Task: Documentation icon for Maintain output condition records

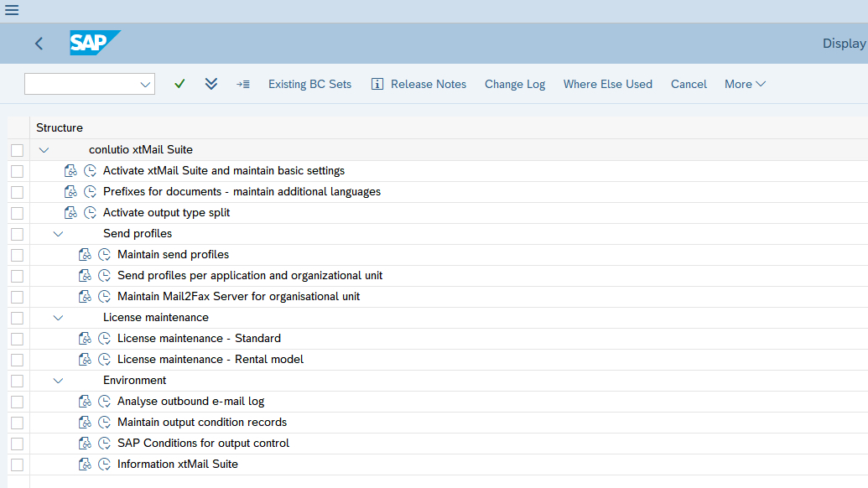Action: tap(85, 422)
